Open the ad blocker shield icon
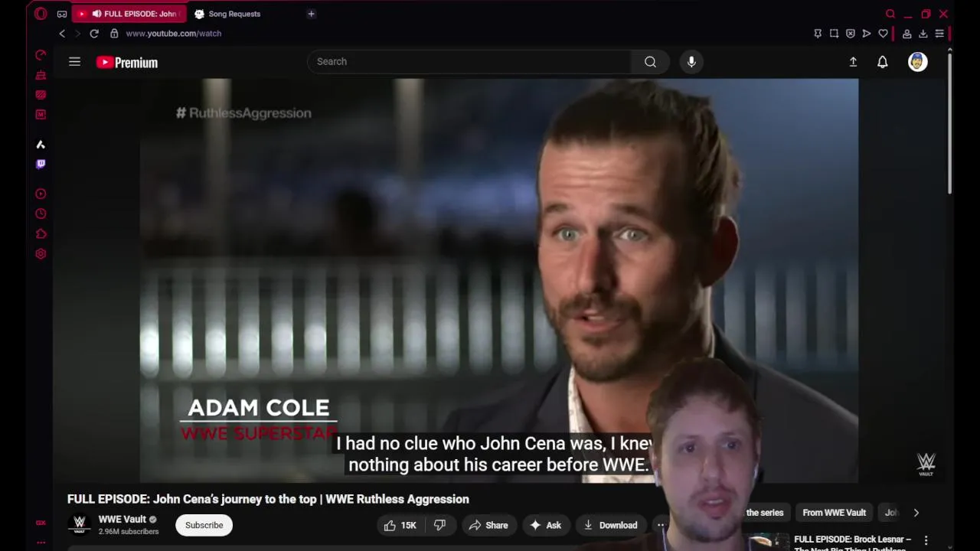This screenshot has height=551, width=980. click(x=850, y=34)
